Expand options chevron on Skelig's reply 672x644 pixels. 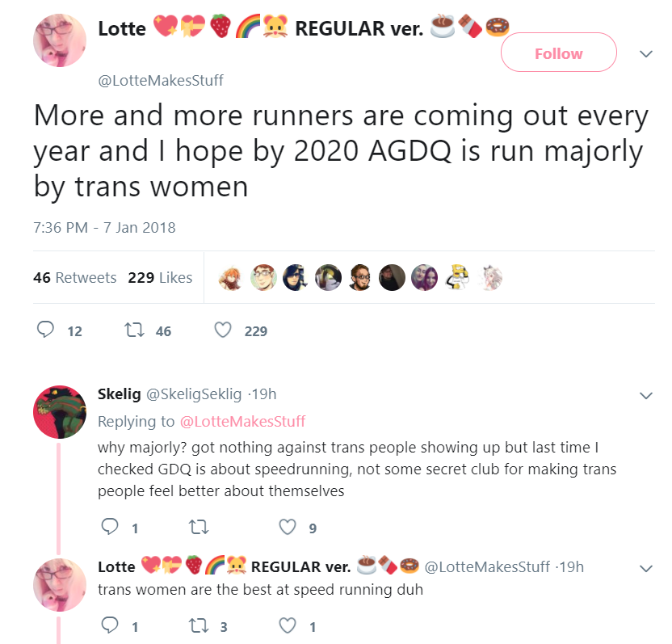(646, 395)
